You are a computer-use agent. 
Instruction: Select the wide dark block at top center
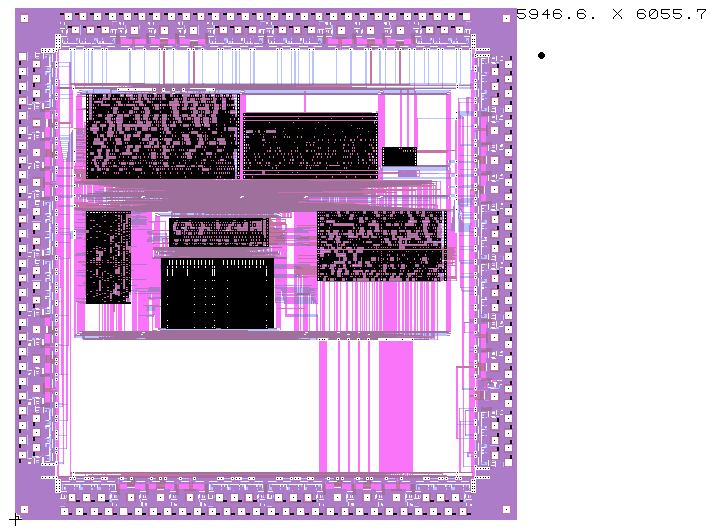click(x=310, y=146)
